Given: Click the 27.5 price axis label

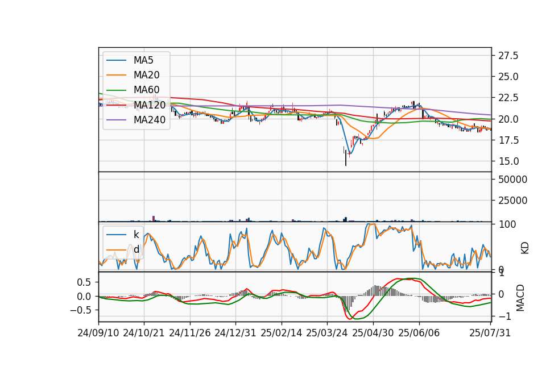Looking at the screenshot, I should [x=508, y=56].
